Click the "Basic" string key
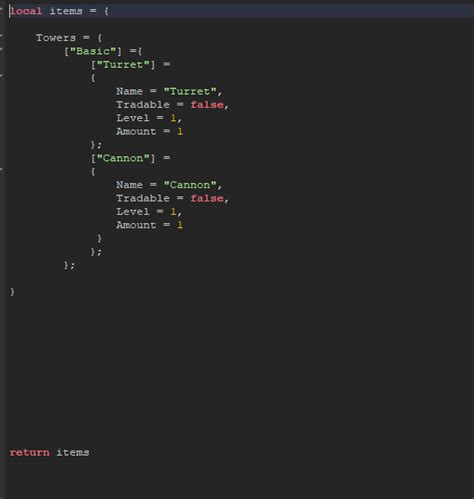 tap(93, 51)
